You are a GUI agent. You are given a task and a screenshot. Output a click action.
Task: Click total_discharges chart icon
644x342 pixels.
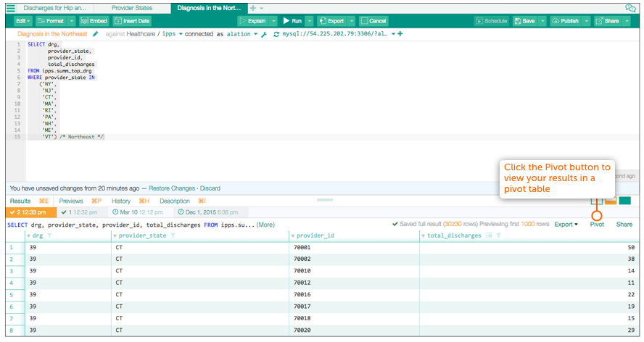(x=489, y=235)
